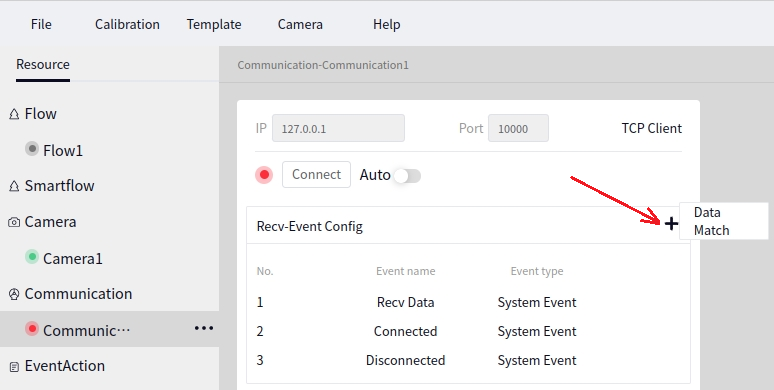Viewport: 774px width, 390px height.
Task: Select Flow category in the tree
Action: point(40,114)
